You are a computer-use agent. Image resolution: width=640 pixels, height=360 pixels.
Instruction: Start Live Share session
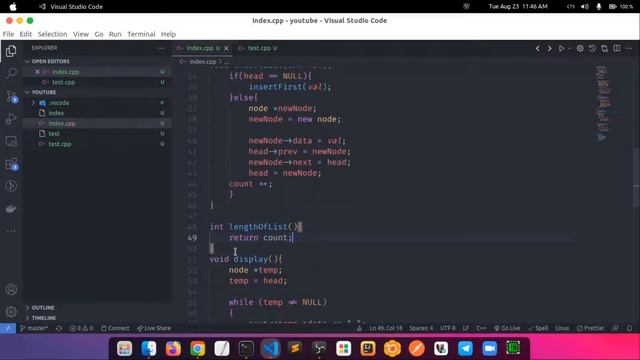[x=154, y=328]
